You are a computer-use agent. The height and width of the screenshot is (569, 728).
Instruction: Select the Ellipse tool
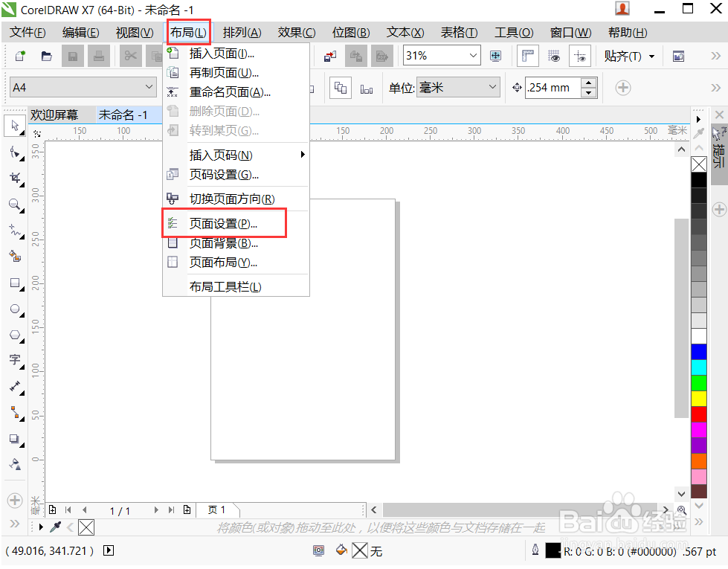point(14,309)
